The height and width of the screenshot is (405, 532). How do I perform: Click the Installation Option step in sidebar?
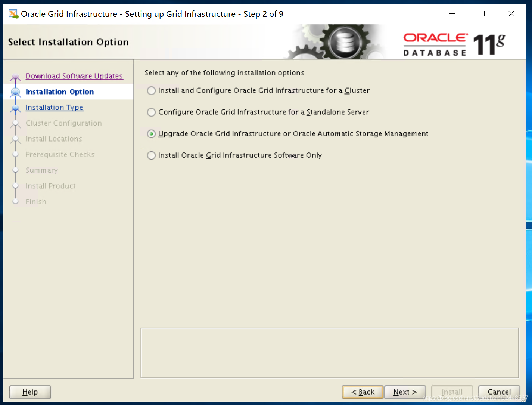pyautogui.click(x=60, y=92)
